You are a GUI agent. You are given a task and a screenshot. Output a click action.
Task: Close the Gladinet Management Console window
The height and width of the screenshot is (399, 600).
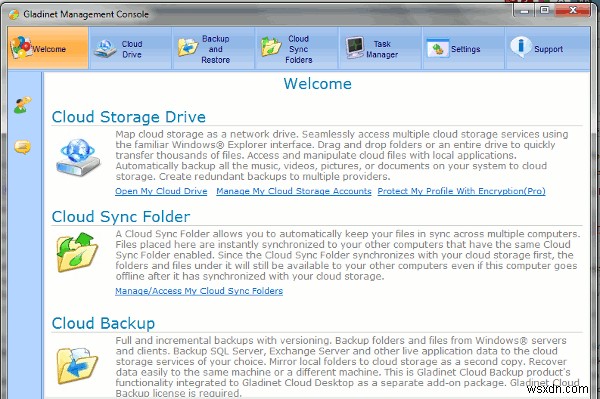click(x=572, y=10)
